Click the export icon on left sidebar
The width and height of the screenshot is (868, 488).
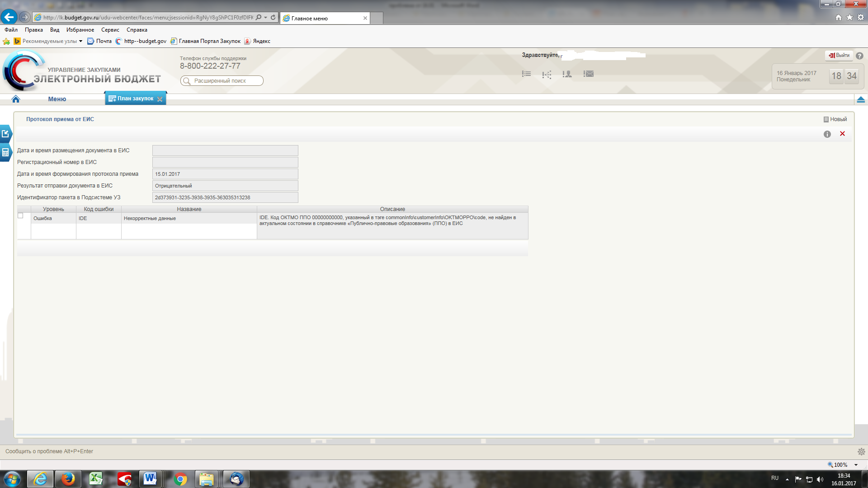coord(5,134)
